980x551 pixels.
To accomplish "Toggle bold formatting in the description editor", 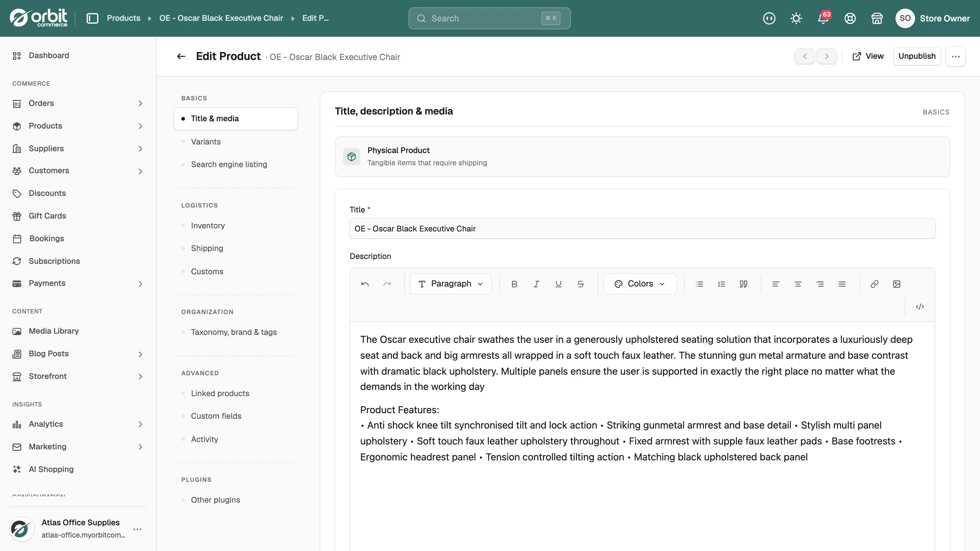I will (514, 284).
